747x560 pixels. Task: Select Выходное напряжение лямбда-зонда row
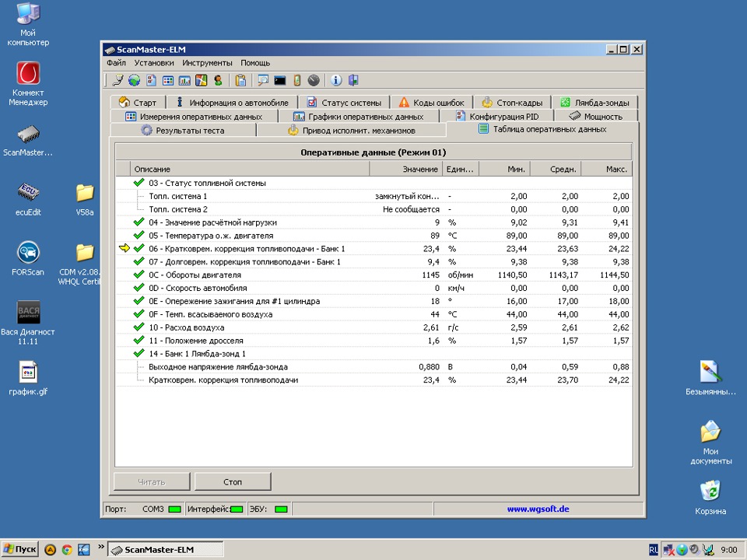374,366
